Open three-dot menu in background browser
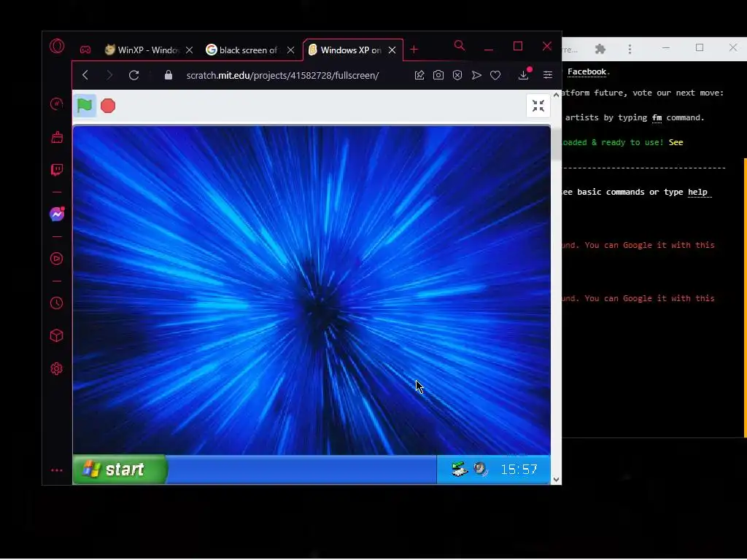The height and width of the screenshot is (560, 747). pos(630,49)
